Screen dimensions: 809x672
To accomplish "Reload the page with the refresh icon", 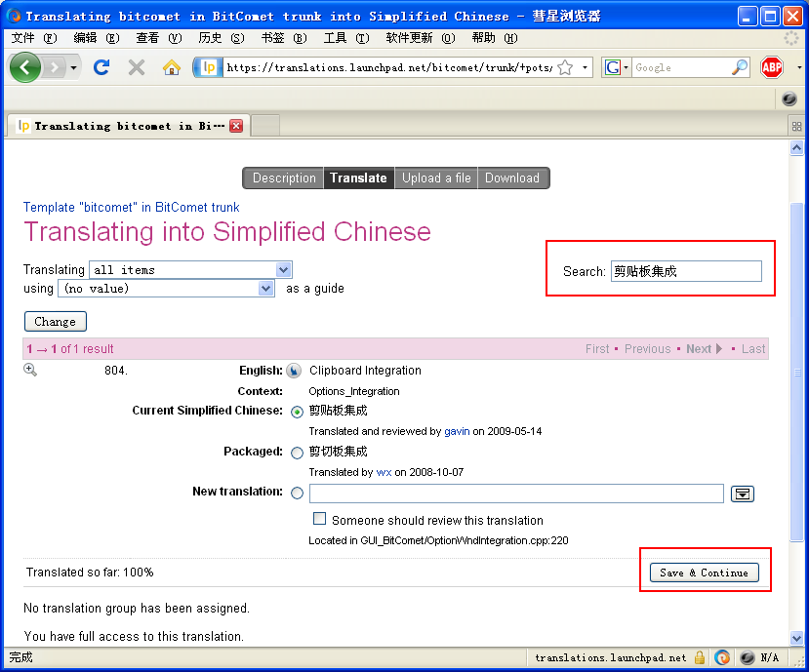I will coord(101,67).
